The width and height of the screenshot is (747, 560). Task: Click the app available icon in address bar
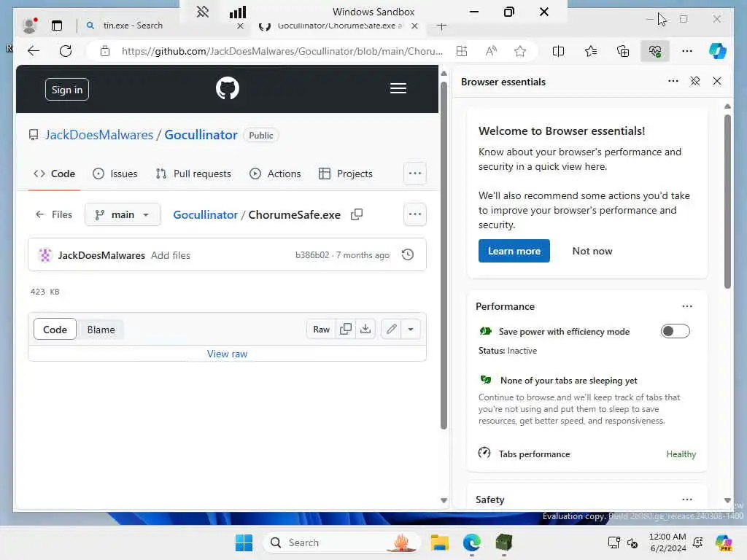click(462, 51)
